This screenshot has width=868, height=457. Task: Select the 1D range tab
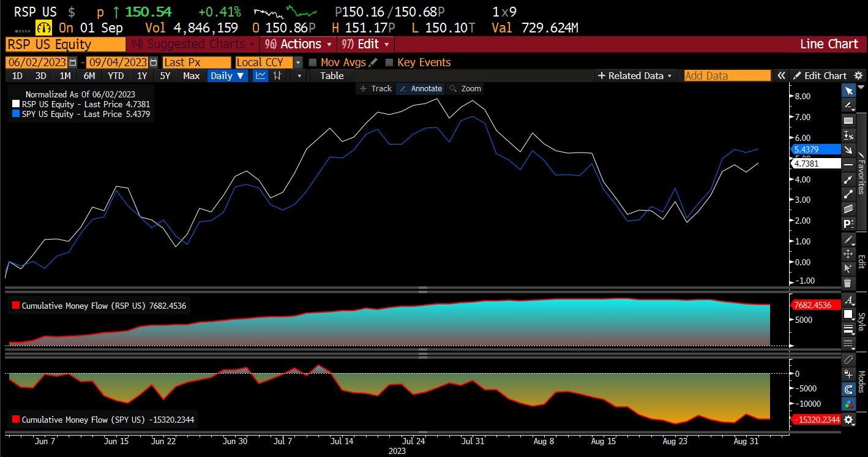pyautogui.click(x=17, y=75)
